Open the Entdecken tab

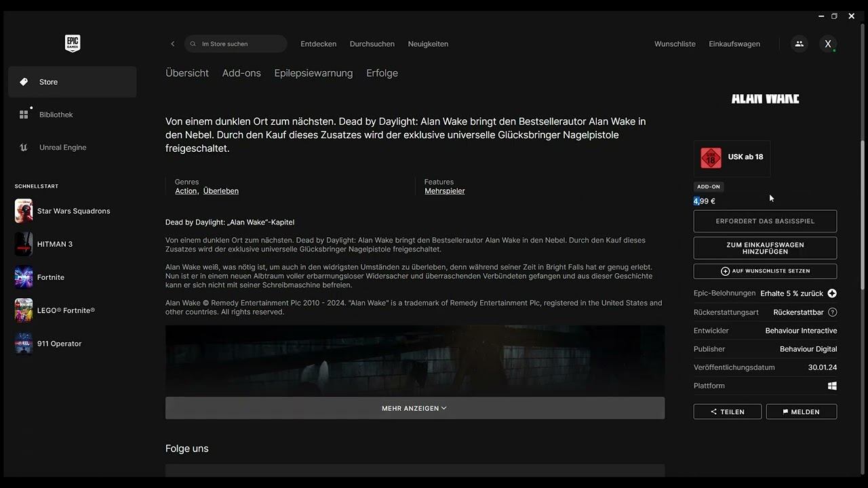coord(318,44)
